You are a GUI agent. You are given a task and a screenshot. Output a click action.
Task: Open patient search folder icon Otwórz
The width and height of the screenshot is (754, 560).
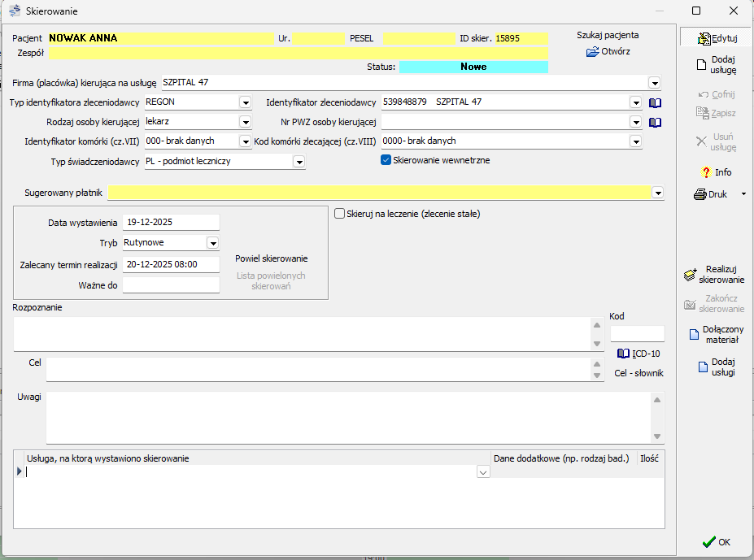[x=592, y=51]
